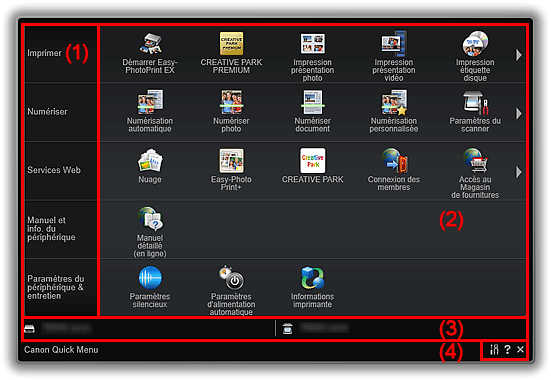Click the Canon Quick Menu title text

click(61, 350)
